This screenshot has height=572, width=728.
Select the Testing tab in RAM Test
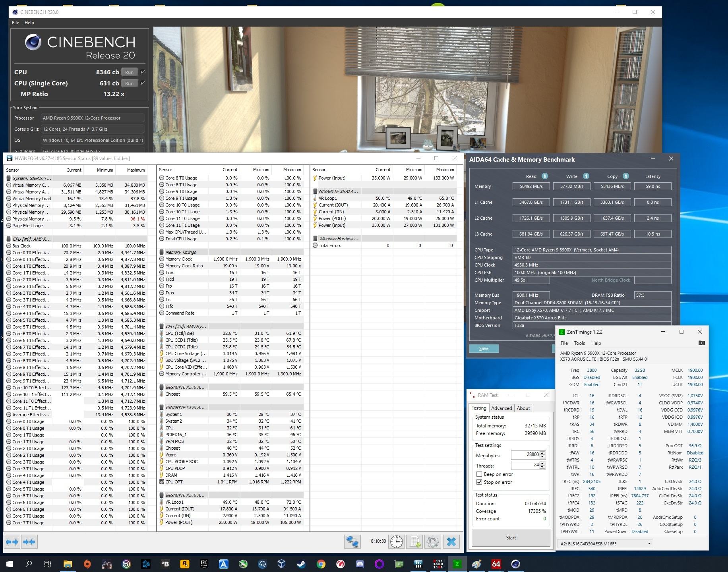coord(479,408)
